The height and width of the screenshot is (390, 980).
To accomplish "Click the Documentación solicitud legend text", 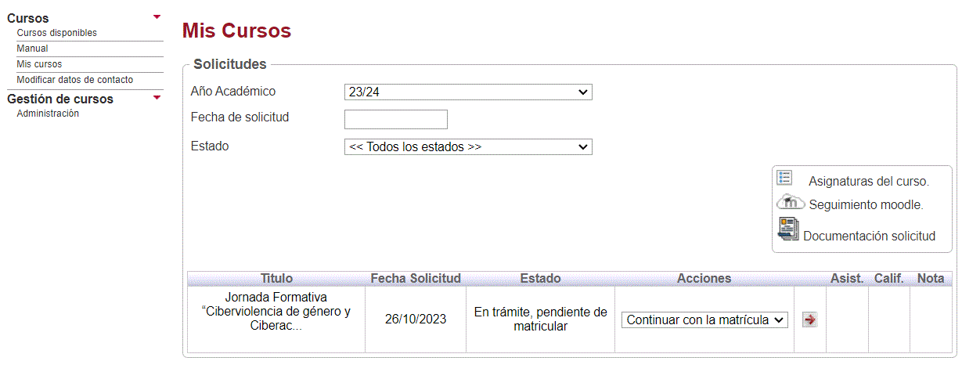I will click(869, 236).
